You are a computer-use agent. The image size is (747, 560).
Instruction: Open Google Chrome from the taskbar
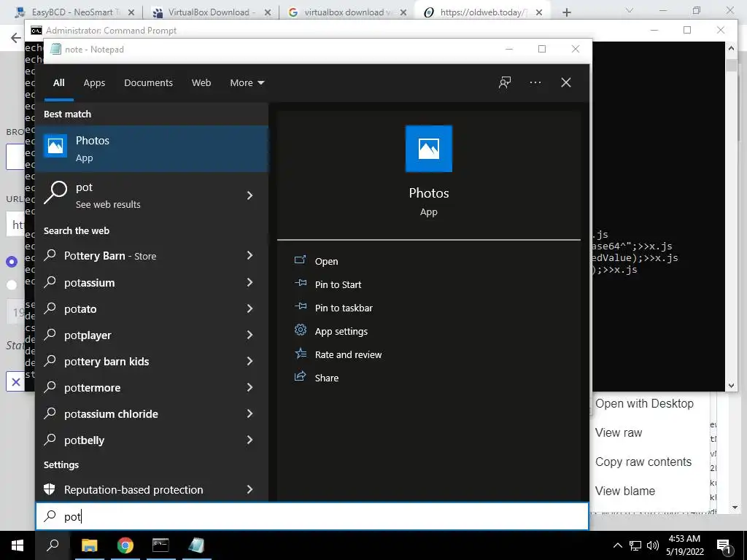point(125,545)
